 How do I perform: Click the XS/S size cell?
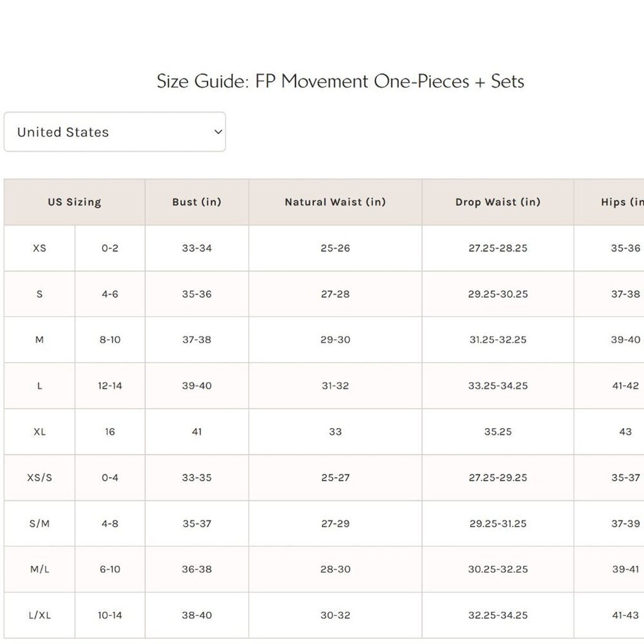[x=40, y=478]
